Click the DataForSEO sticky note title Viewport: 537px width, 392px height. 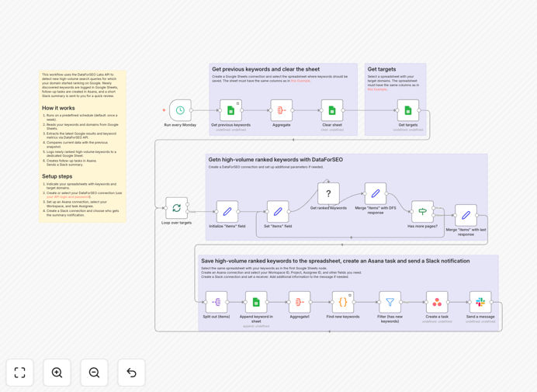(x=275, y=160)
